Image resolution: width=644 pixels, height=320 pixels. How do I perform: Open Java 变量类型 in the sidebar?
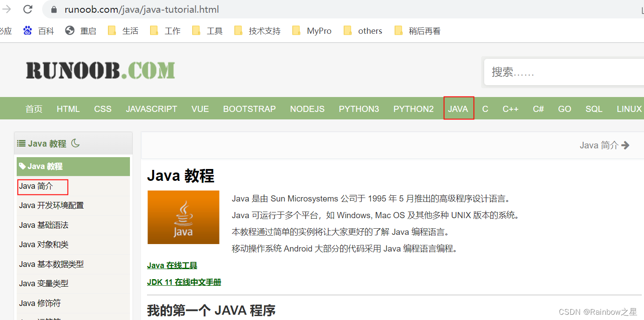(x=44, y=284)
